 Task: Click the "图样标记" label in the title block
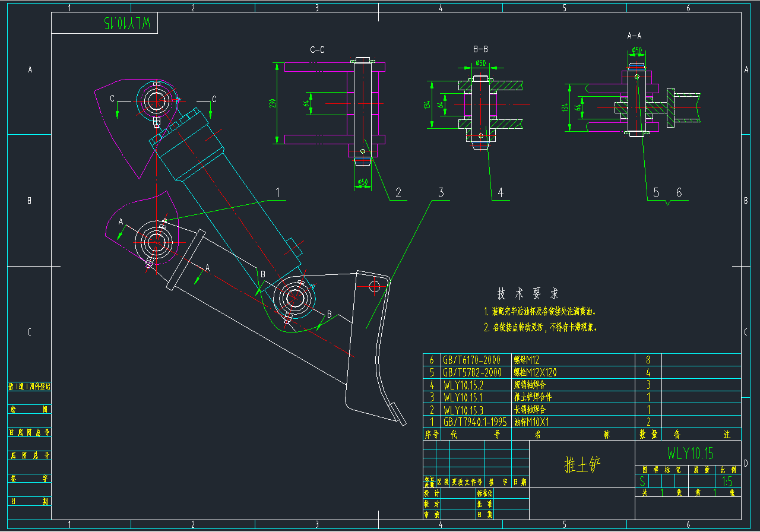click(662, 469)
